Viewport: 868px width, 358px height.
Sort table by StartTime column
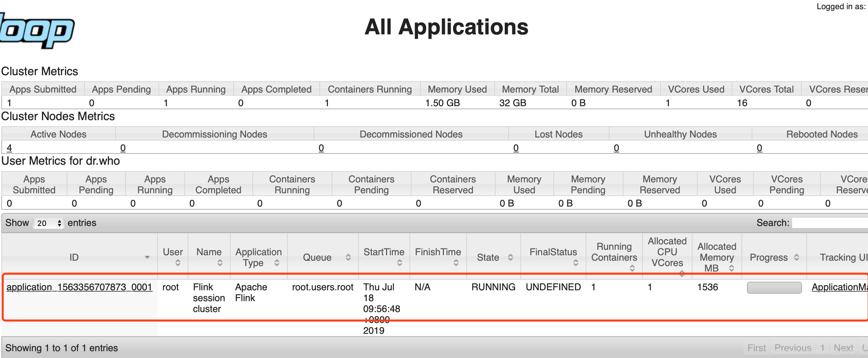coord(384,257)
